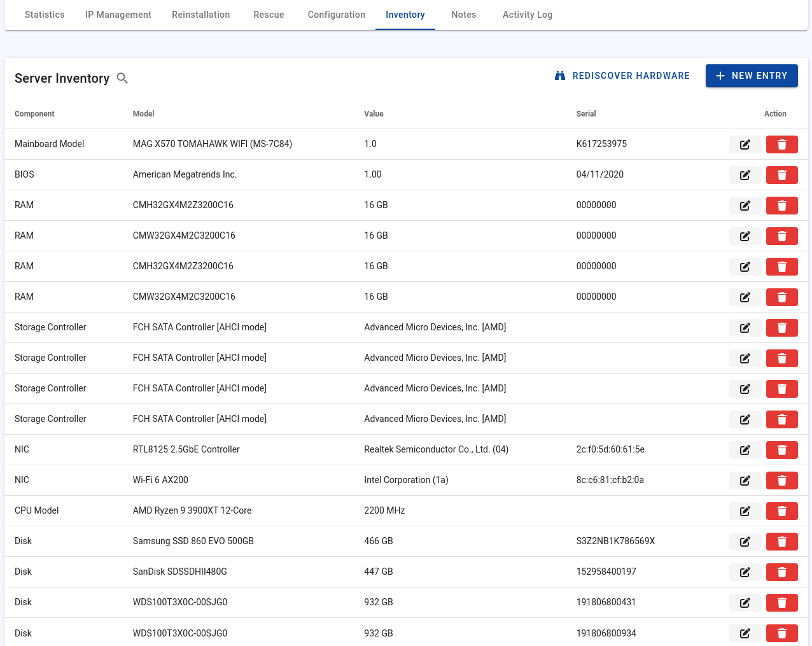
Task: Delete the SanDisk SDSSDHII480G entry
Action: [782, 572]
